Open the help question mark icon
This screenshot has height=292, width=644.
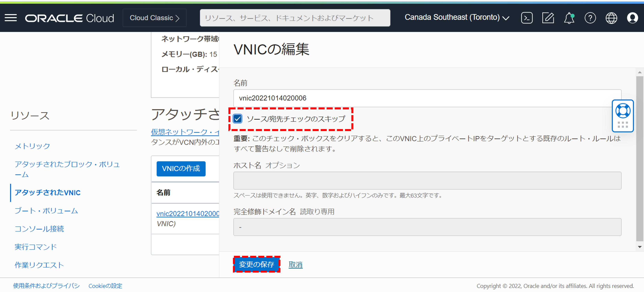pyautogui.click(x=590, y=18)
